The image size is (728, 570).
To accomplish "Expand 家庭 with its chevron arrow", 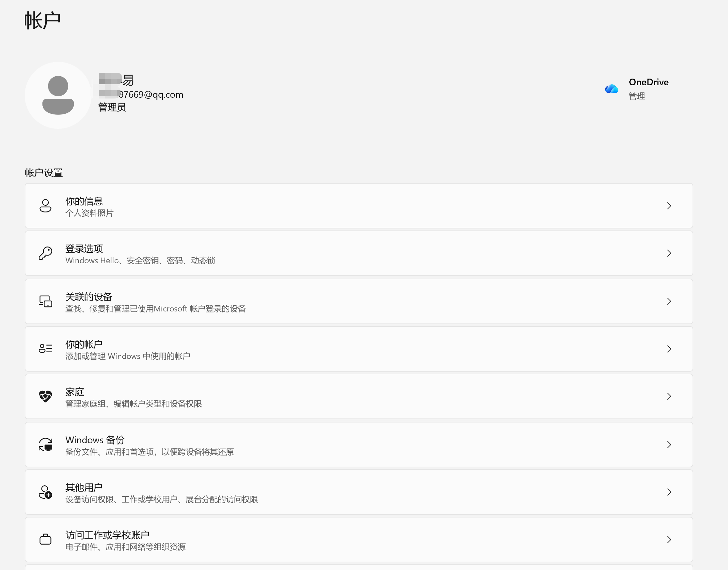I will [x=669, y=396].
